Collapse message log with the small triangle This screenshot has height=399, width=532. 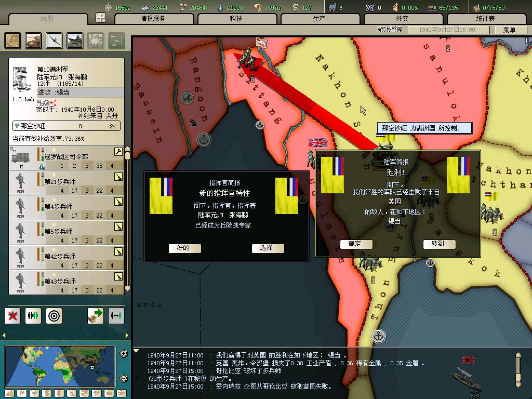click(136, 351)
